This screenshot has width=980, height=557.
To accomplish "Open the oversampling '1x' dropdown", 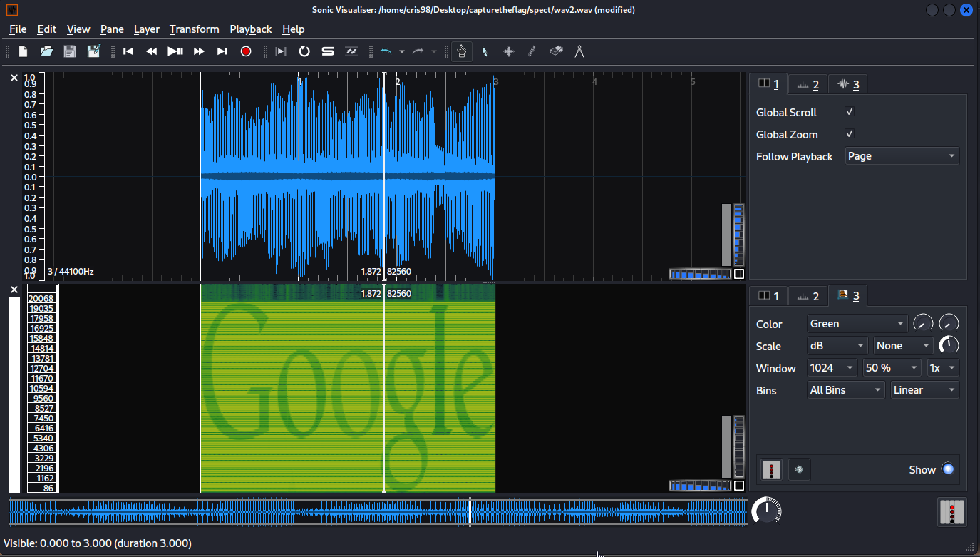I will [x=943, y=368].
